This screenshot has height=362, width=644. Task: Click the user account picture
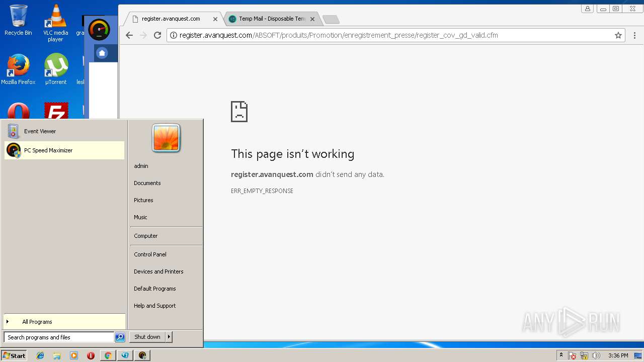coord(166,138)
